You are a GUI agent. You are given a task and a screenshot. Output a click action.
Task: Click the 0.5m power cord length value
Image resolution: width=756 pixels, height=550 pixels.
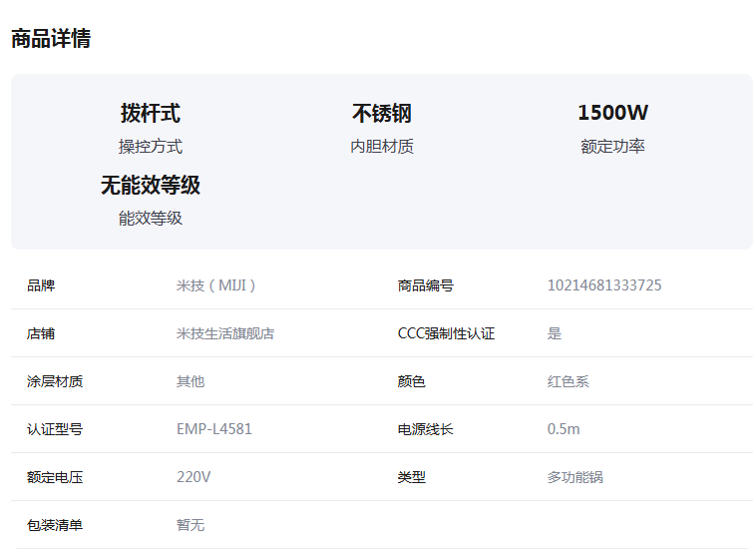564,429
